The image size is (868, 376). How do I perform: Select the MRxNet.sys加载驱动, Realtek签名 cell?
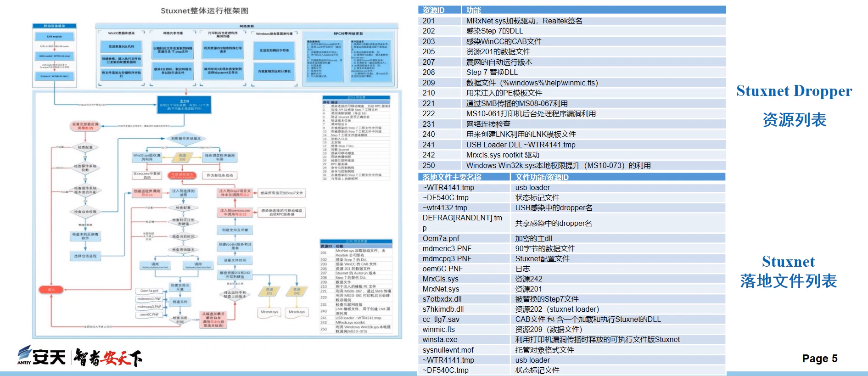(594, 21)
